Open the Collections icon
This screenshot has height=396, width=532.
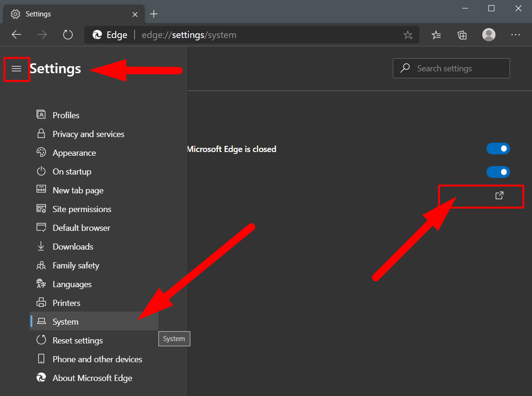(x=462, y=35)
